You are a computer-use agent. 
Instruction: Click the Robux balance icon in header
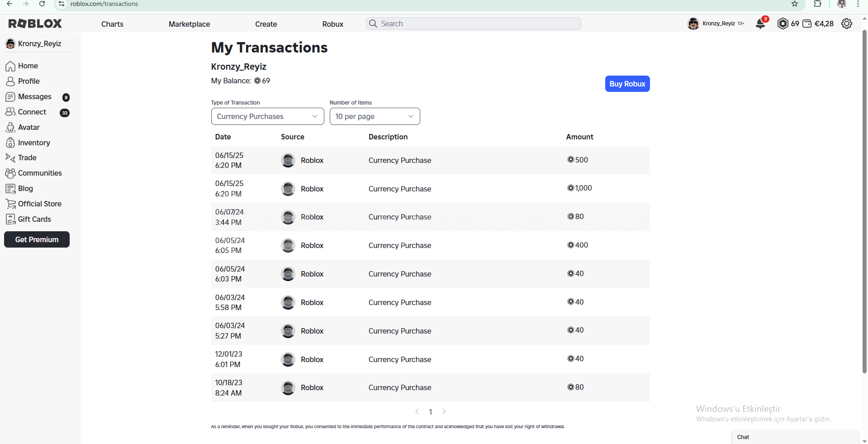(x=783, y=24)
